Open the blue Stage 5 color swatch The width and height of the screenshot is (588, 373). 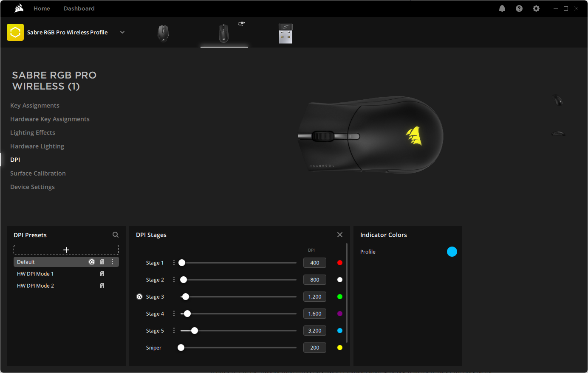click(x=340, y=331)
